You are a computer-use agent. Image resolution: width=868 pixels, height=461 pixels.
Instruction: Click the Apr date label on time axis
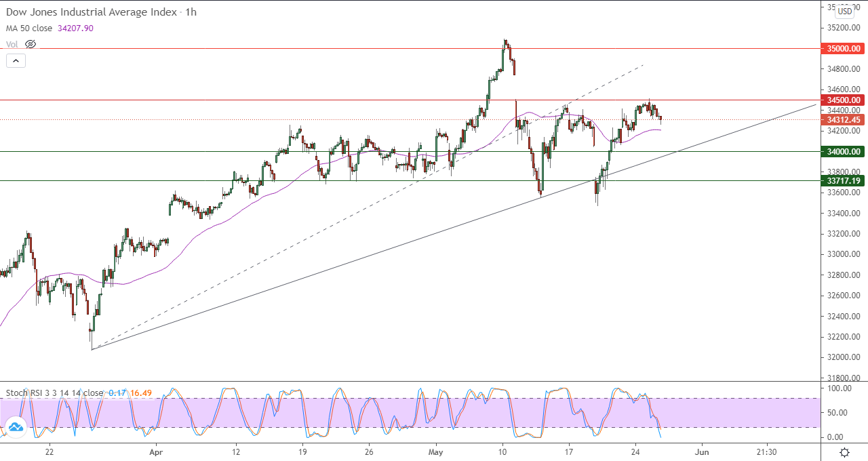pyautogui.click(x=157, y=452)
